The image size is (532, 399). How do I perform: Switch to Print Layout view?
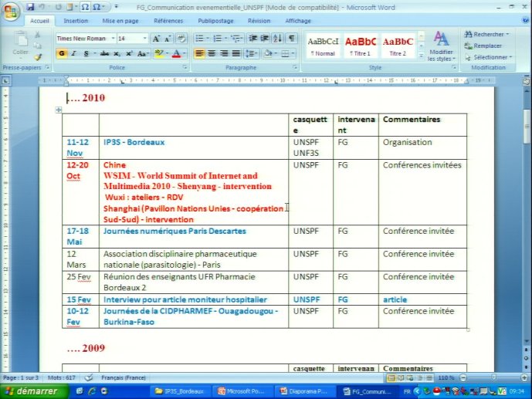[x=391, y=377]
